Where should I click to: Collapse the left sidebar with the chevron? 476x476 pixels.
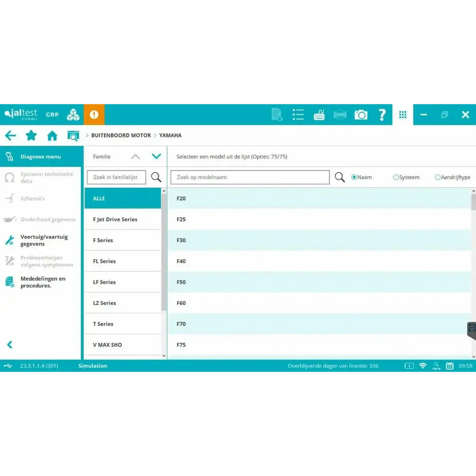click(10, 345)
